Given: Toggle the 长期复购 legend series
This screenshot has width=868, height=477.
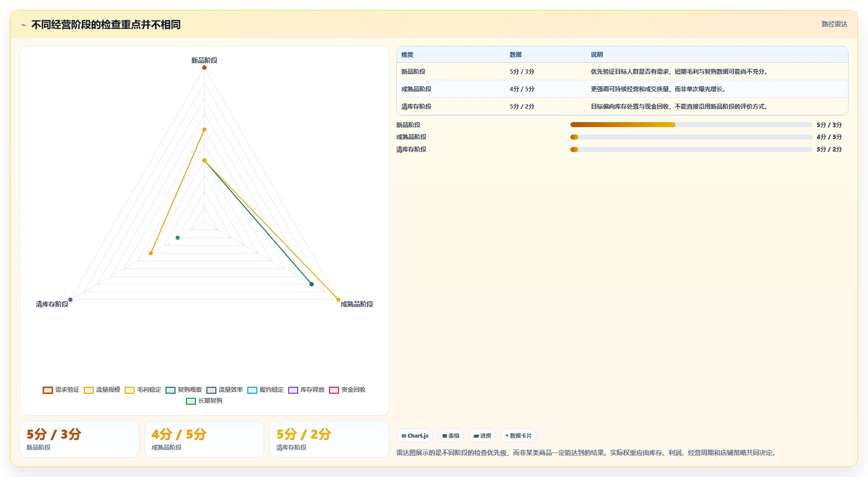Looking at the screenshot, I should [x=204, y=401].
